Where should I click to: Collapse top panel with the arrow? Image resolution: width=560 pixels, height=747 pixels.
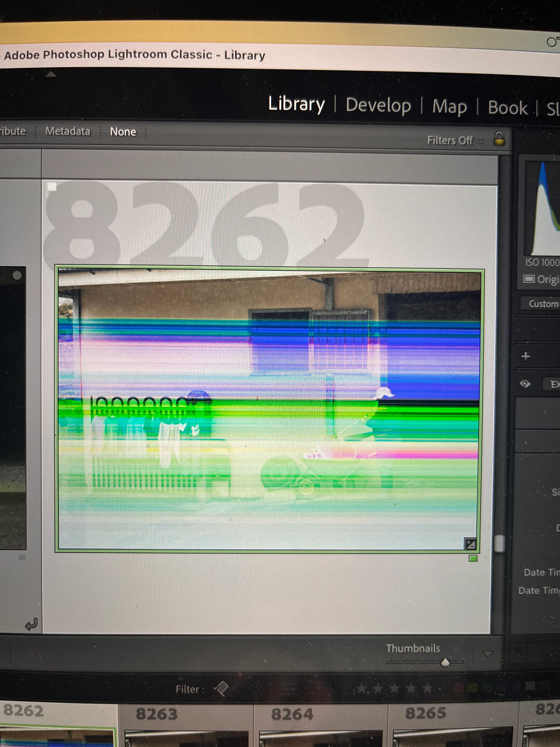coord(51,74)
